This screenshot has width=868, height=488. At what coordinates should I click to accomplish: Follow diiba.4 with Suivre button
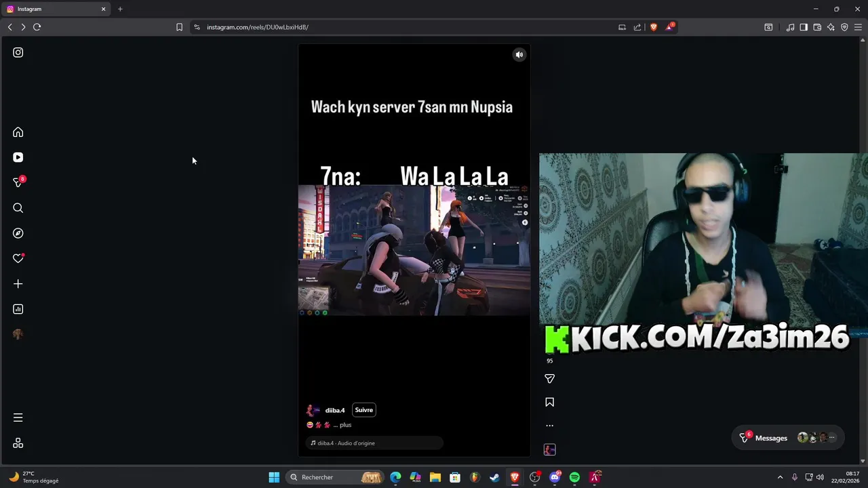(x=364, y=410)
